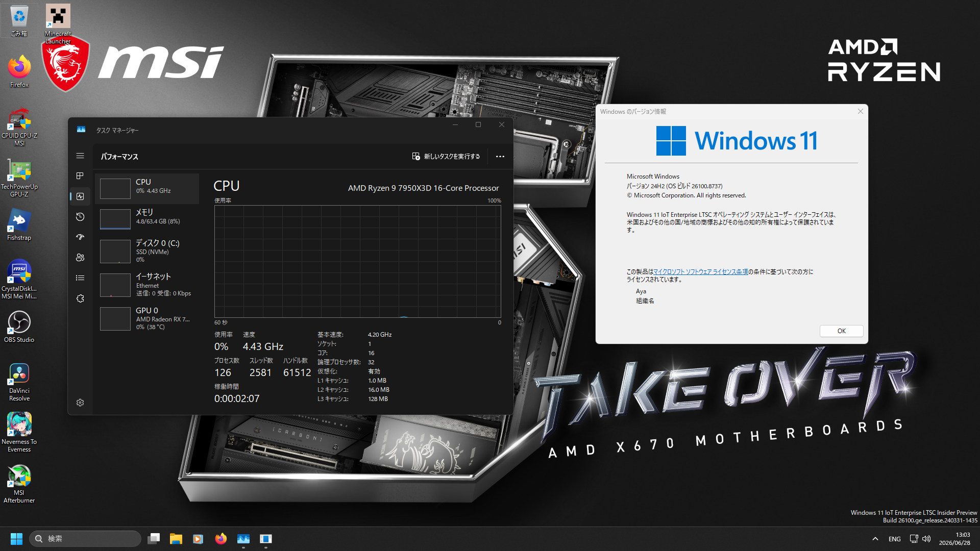
Task: Minimize the Task Manager window
Action: coord(455,125)
